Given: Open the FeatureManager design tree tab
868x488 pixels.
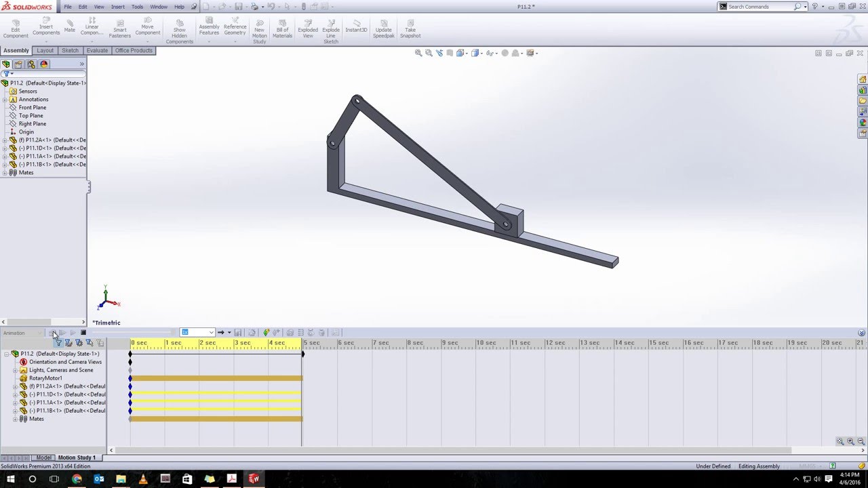Looking at the screenshot, I should click(x=6, y=64).
